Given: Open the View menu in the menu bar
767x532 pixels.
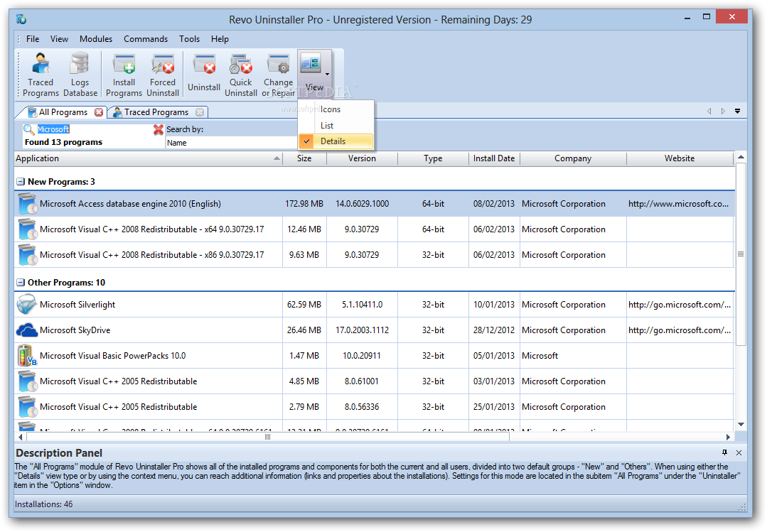Looking at the screenshot, I should pyautogui.click(x=59, y=38).
